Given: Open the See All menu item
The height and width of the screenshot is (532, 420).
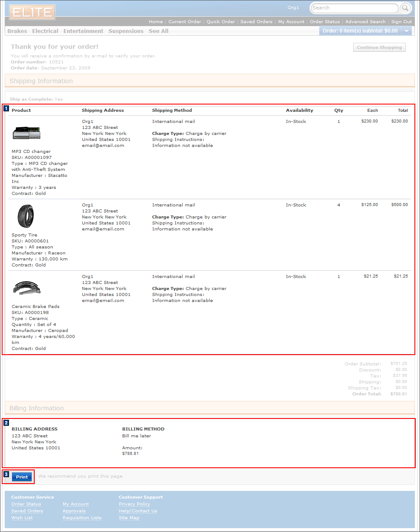Looking at the screenshot, I should click(158, 30).
